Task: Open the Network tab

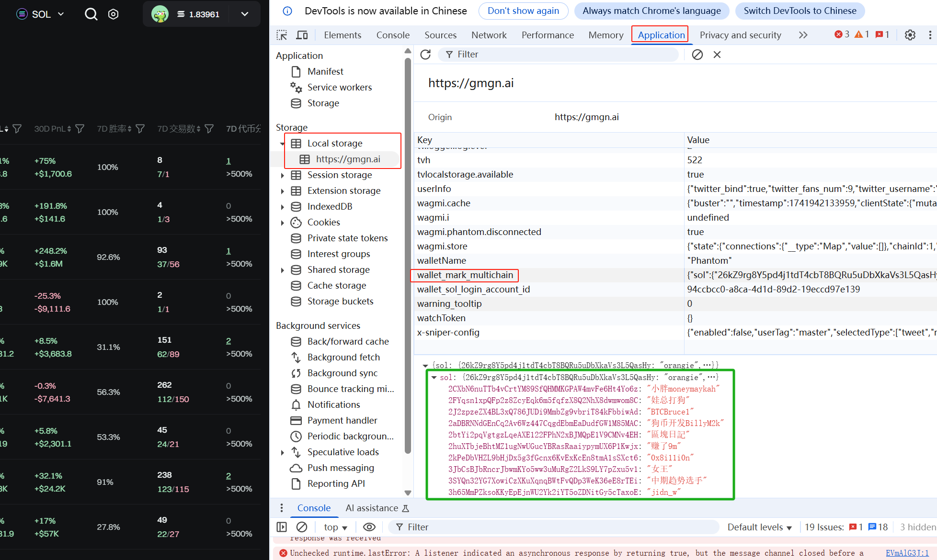Action: [x=489, y=35]
